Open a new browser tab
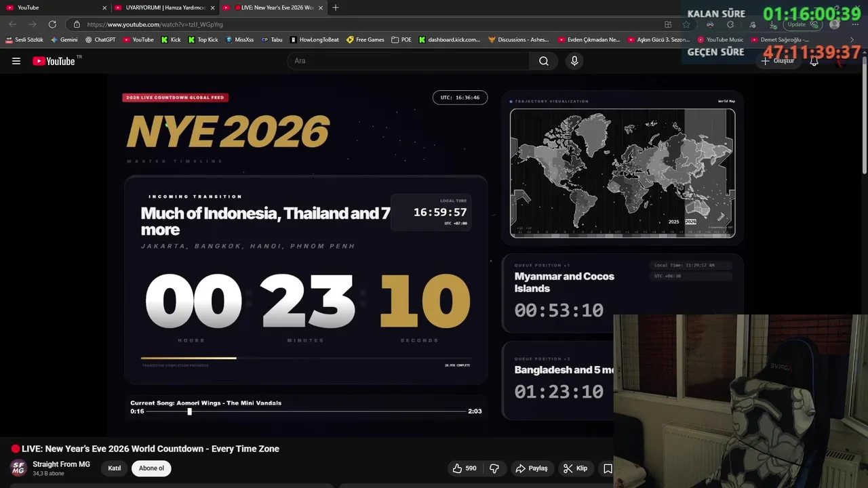868x488 pixels. (336, 7)
